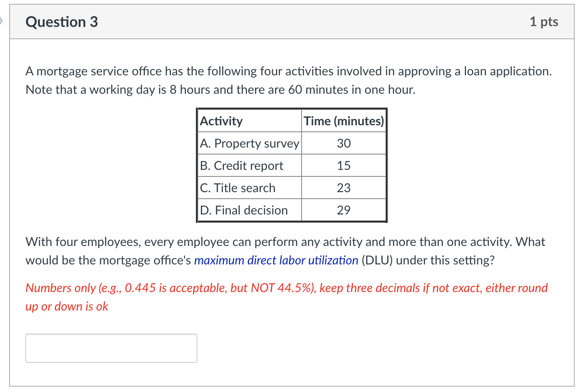Click the value 29 in the table
Screen dimensions: 577x392
click(x=344, y=210)
